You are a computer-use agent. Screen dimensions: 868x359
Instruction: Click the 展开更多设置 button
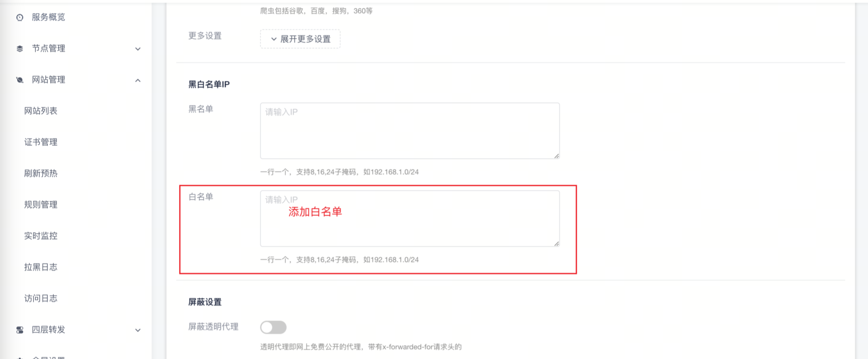pyautogui.click(x=300, y=39)
